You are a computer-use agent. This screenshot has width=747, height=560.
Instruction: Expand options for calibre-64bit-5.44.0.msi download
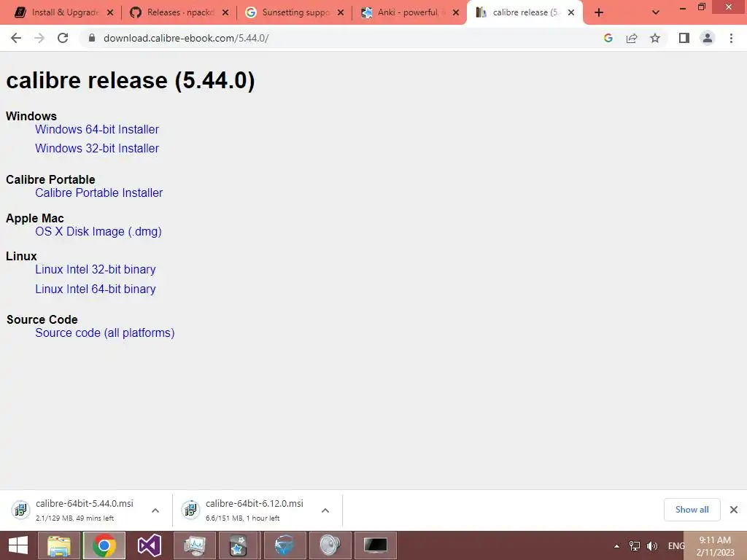pos(155,510)
